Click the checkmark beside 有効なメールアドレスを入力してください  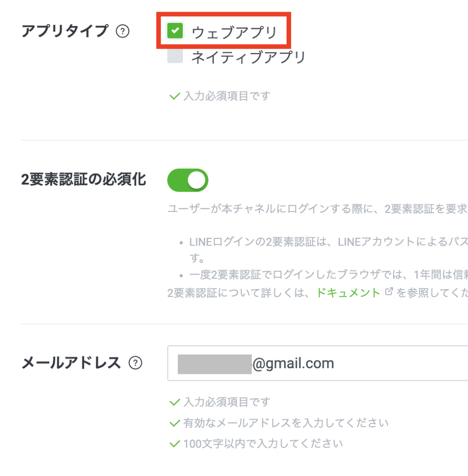pos(174,423)
